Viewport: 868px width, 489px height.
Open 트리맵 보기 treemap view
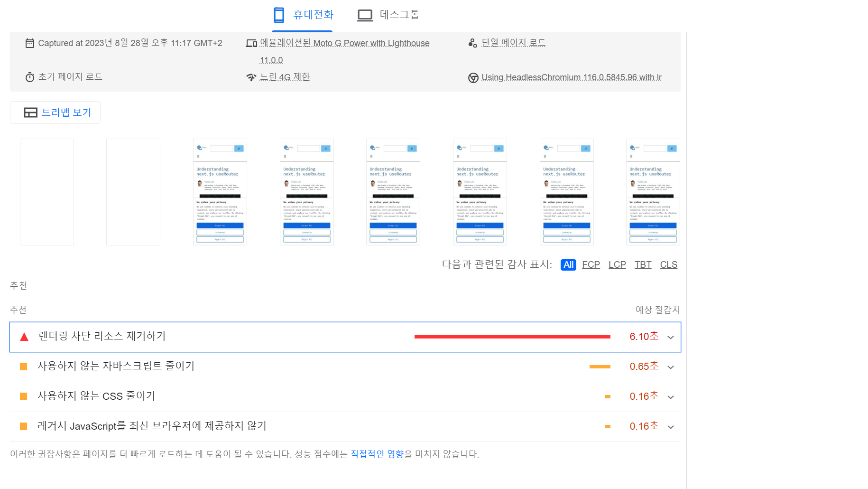55,113
